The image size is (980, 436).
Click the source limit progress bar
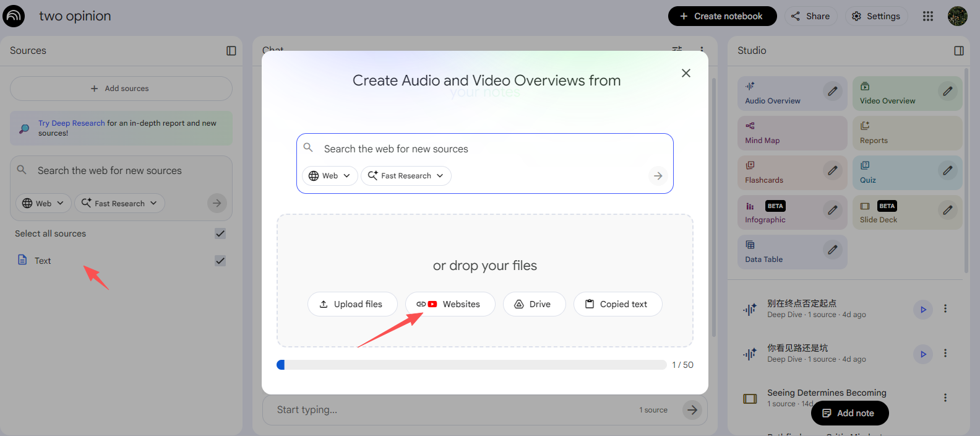pyautogui.click(x=471, y=365)
